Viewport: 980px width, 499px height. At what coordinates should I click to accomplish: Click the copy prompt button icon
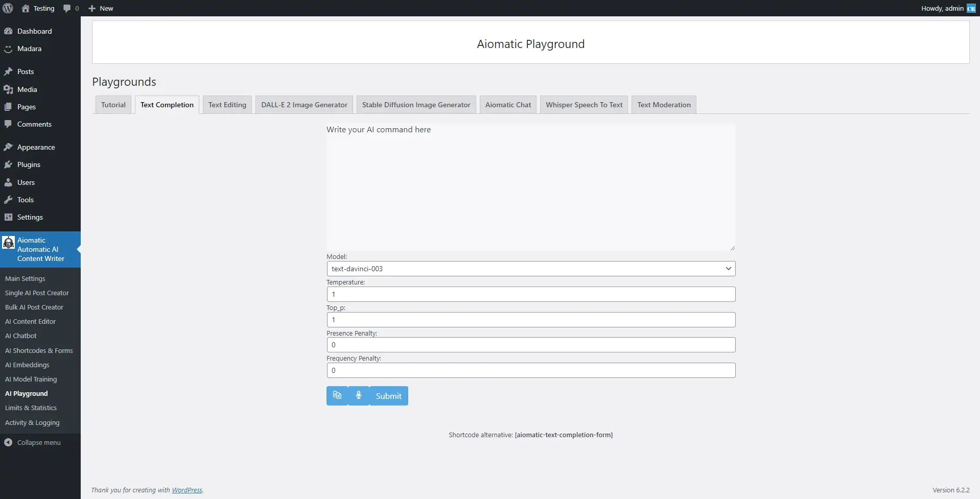(x=337, y=395)
